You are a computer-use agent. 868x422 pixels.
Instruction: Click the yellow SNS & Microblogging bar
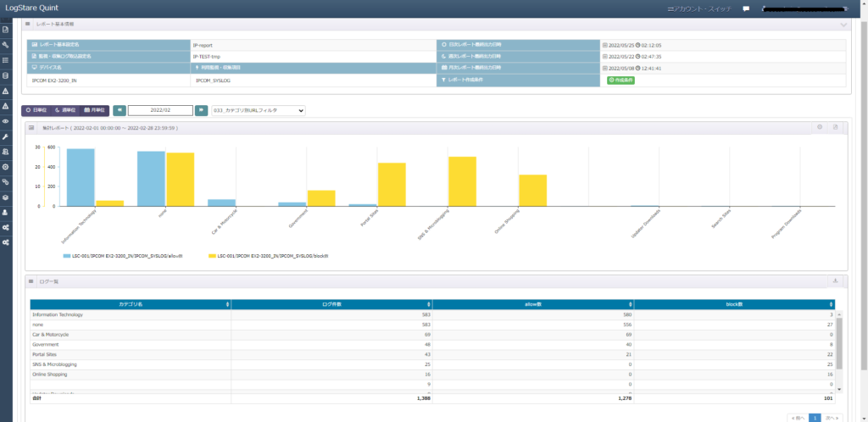click(x=463, y=181)
